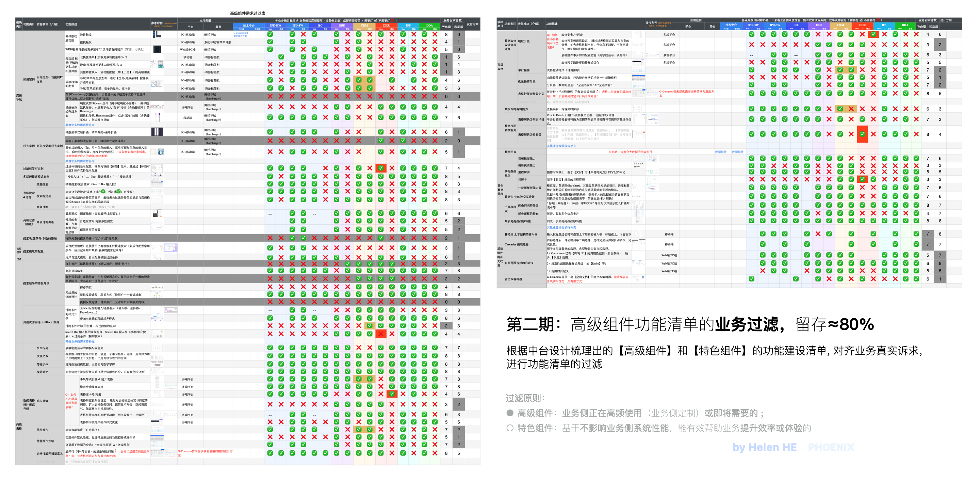Select the IFS column header in second table
Viewport: 980px width, 480px height.
pos(884,25)
